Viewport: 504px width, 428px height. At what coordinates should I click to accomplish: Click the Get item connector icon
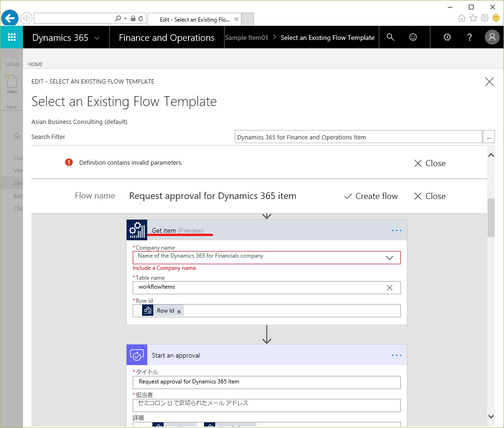tap(137, 230)
